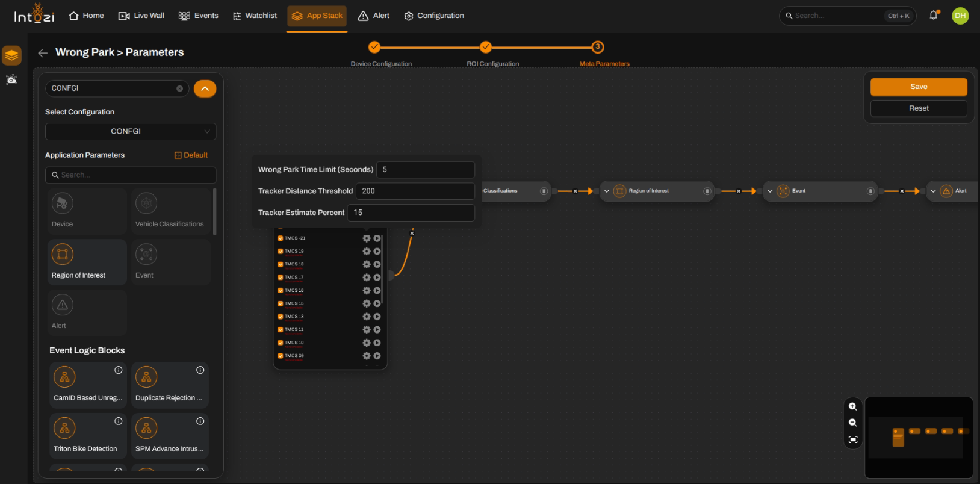Screen dimensions: 980x484
Task: Uncheck the TMCS 16 camera checkbox
Action: [280, 291]
